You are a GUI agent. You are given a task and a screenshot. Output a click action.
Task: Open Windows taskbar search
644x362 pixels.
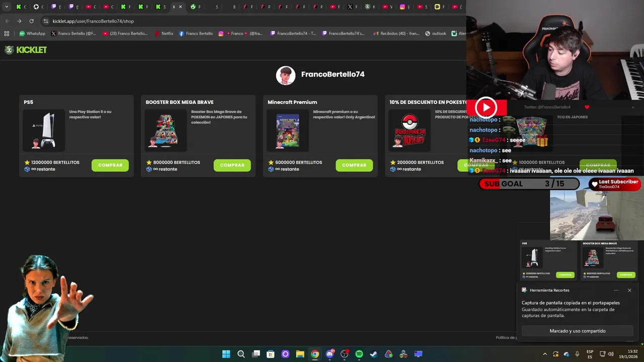click(241, 354)
